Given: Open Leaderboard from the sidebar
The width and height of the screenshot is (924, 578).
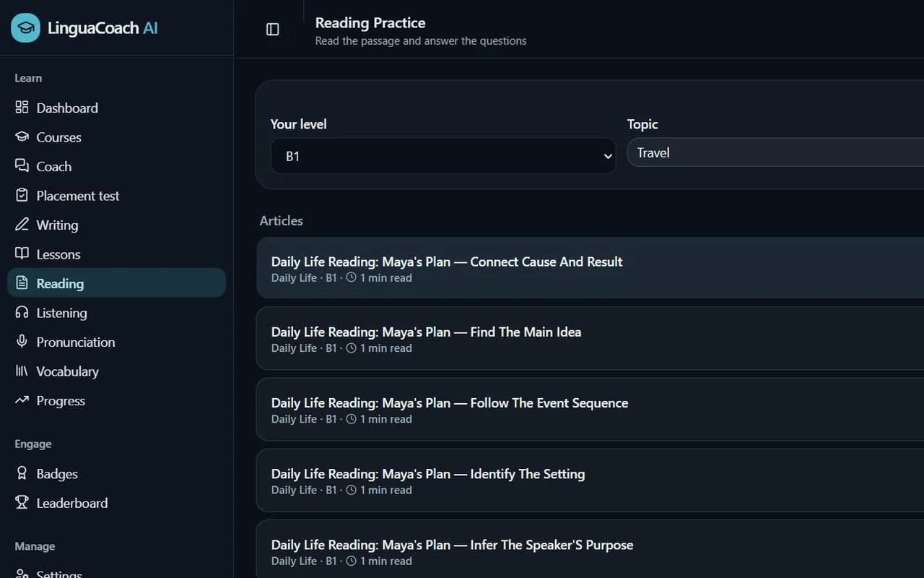Looking at the screenshot, I should 116,503.
